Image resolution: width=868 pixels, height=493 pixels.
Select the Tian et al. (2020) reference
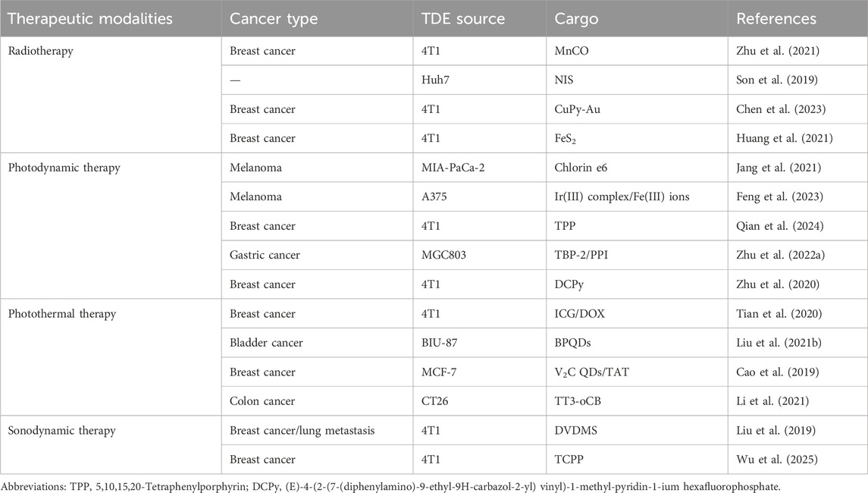pos(779,313)
